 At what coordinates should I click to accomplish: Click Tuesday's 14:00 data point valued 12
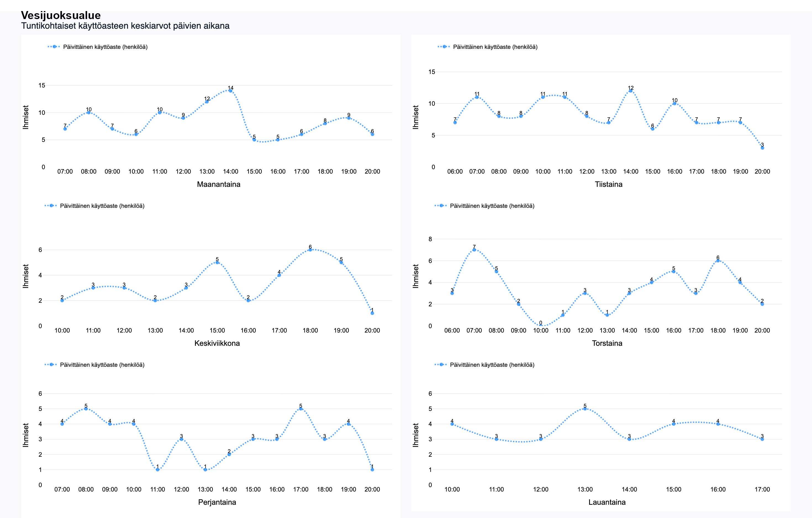631,91
